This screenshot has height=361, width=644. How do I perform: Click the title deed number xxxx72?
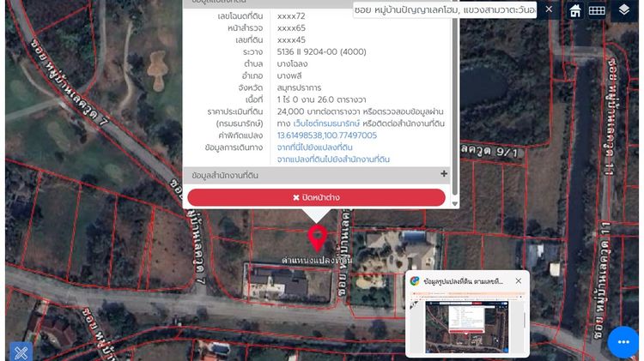click(x=291, y=16)
